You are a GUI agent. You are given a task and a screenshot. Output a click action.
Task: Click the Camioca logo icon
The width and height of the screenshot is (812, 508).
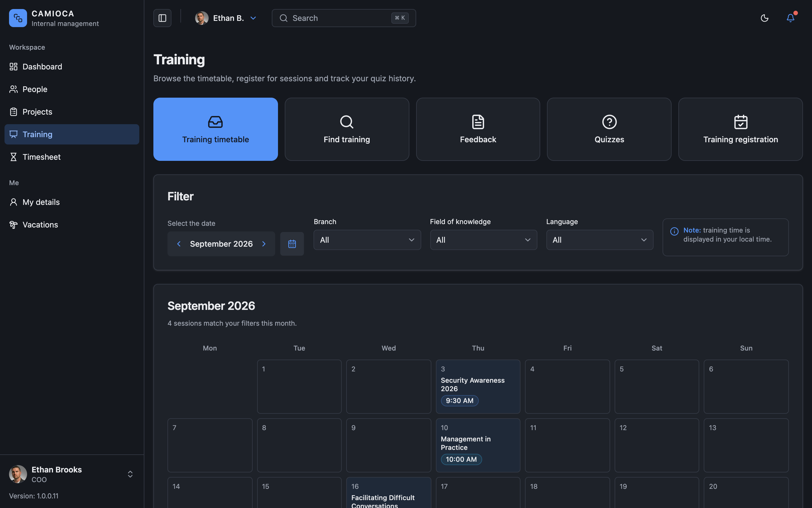tap(18, 18)
